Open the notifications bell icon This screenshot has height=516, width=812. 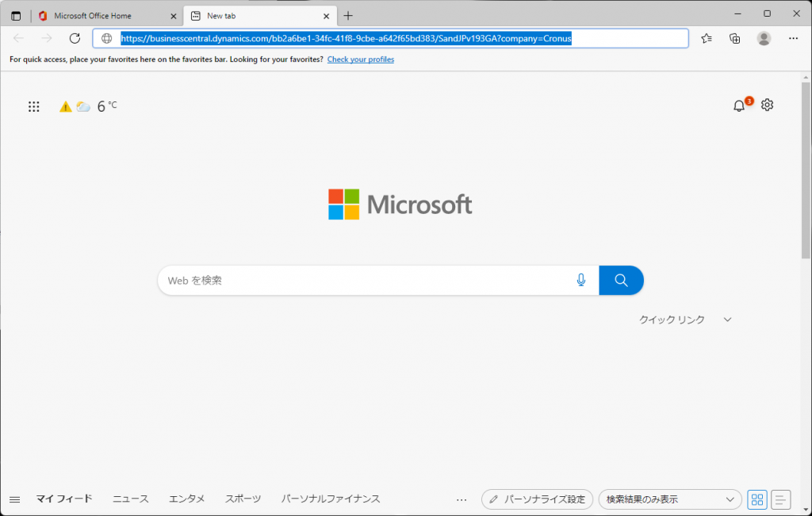(x=739, y=105)
